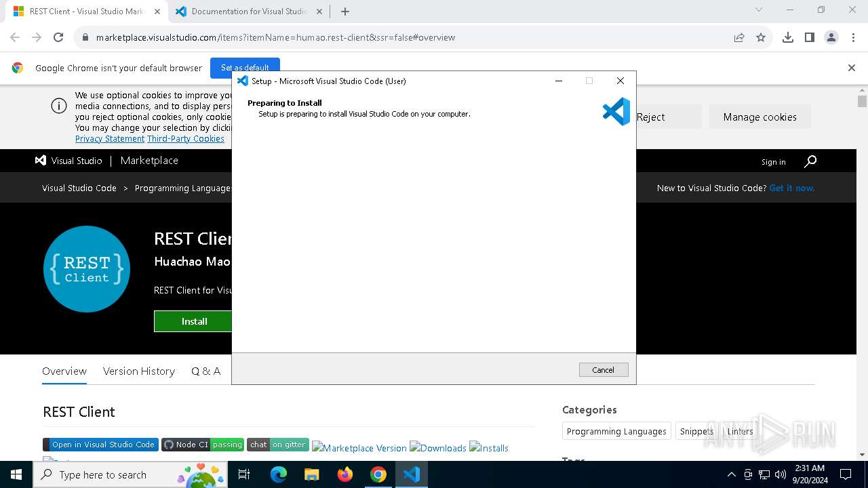Close the Documentation for Visual Studio tab
This screenshot has height=488, width=868.
pyautogui.click(x=319, y=12)
